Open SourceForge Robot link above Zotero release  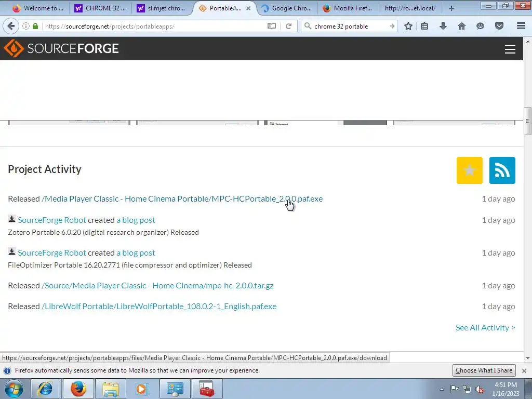(x=52, y=220)
